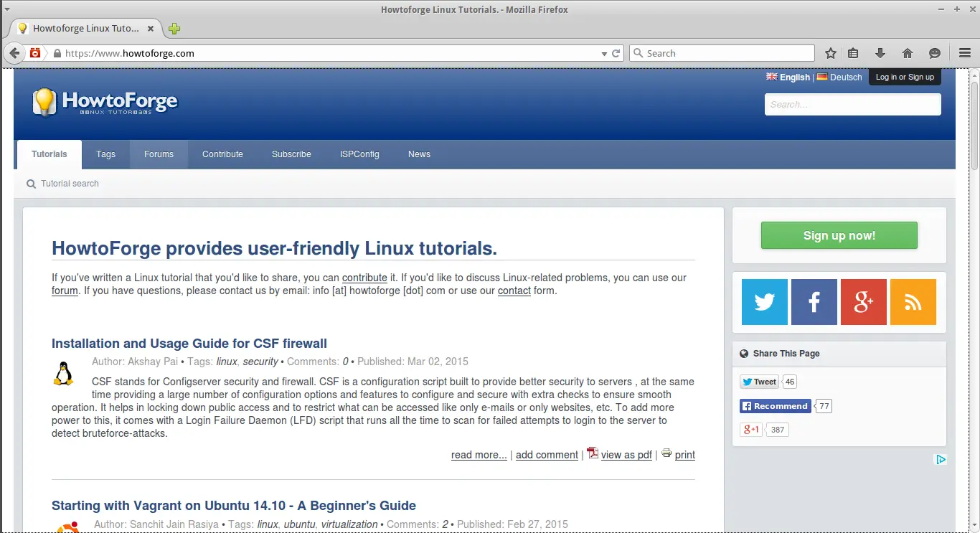Viewport: 980px width, 533px height.
Task: Open the Subscribe navigation tab
Action: pos(291,154)
